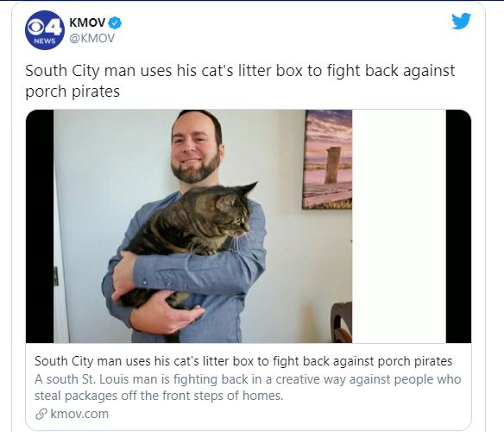The width and height of the screenshot is (504, 432).
Task: Open the @KMOV handle
Action: coord(91,38)
